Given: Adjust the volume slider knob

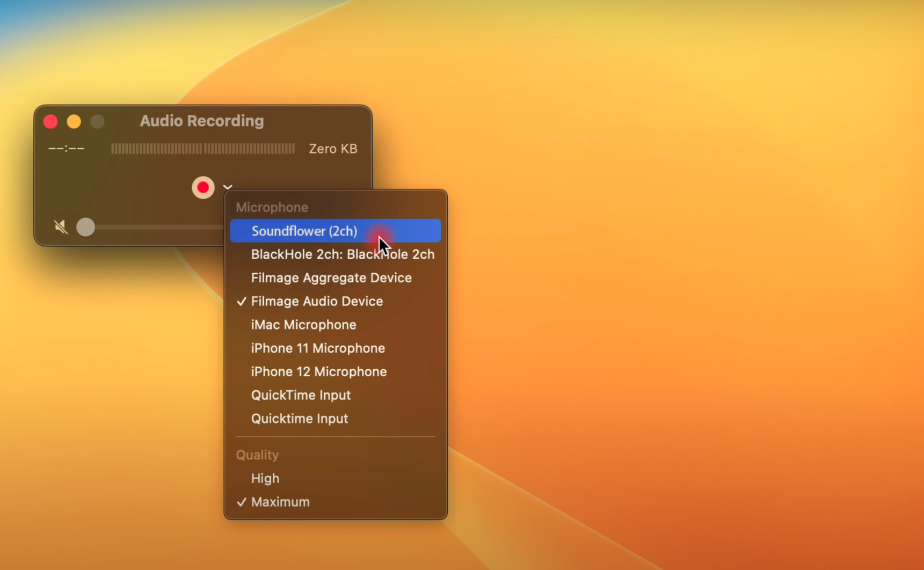Looking at the screenshot, I should 85,227.
